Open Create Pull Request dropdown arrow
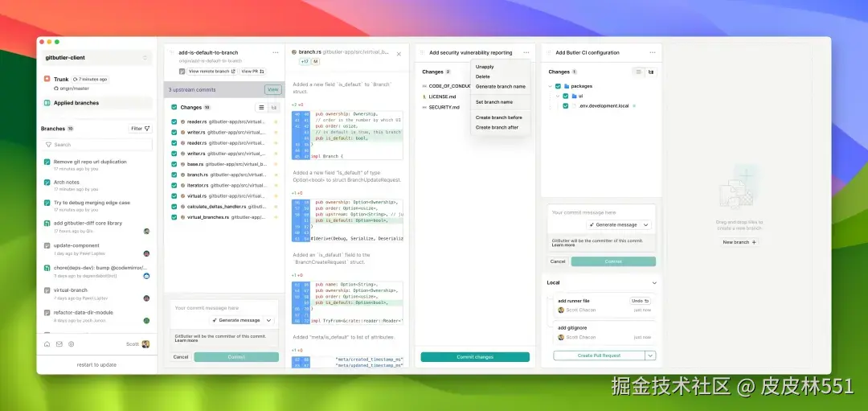This screenshot has width=868, height=411. click(650, 356)
